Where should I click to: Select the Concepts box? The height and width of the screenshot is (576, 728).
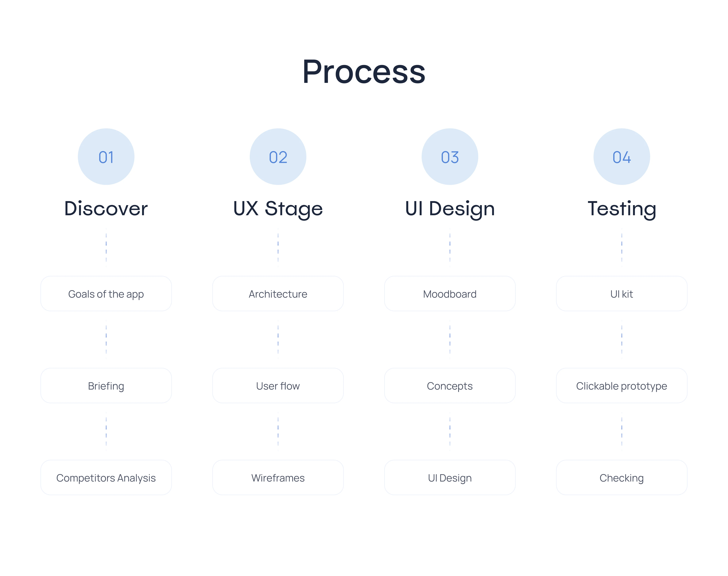tap(449, 386)
